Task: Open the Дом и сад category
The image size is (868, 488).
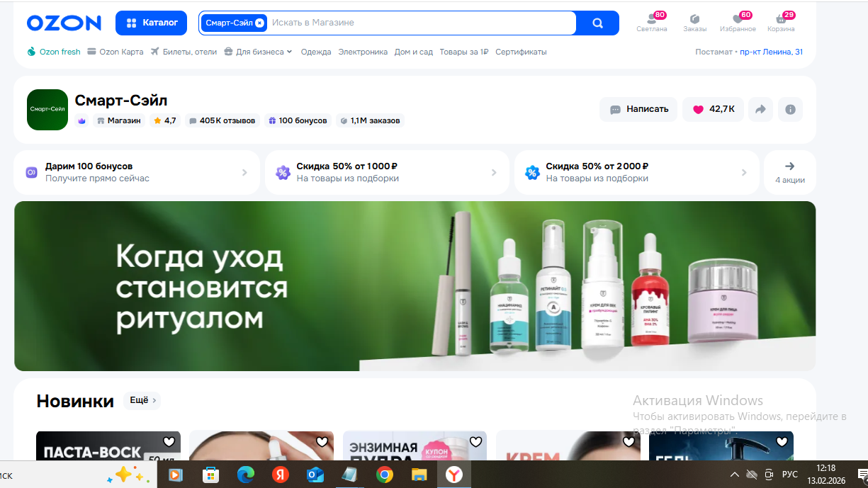Action: click(x=414, y=52)
